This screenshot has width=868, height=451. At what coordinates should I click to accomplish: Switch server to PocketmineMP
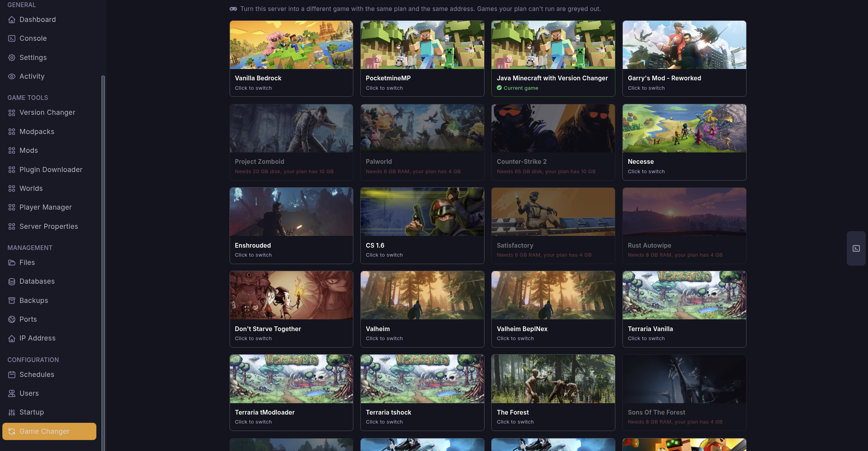point(422,58)
